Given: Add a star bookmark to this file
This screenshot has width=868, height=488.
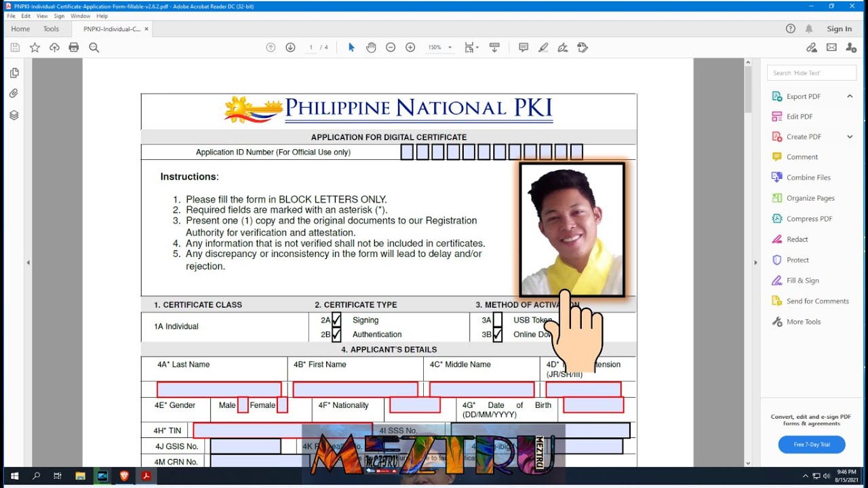Looking at the screenshot, I should click(x=35, y=47).
